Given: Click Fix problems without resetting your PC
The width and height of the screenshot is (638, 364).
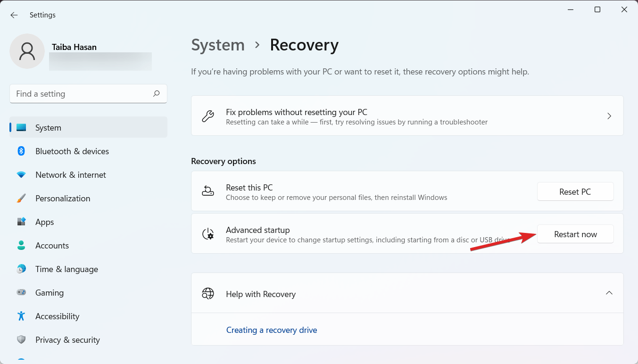Looking at the screenshot, I should pyautogui.click(x=407, y=116).
